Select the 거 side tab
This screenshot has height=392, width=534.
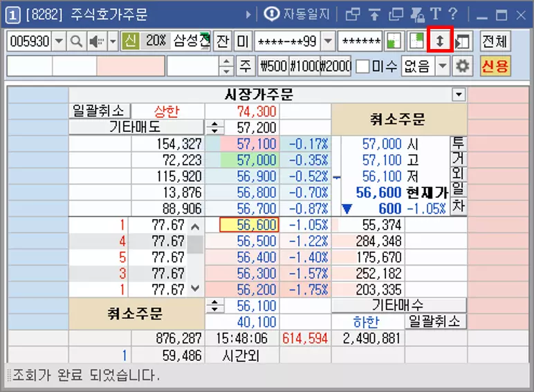point(459,159)
